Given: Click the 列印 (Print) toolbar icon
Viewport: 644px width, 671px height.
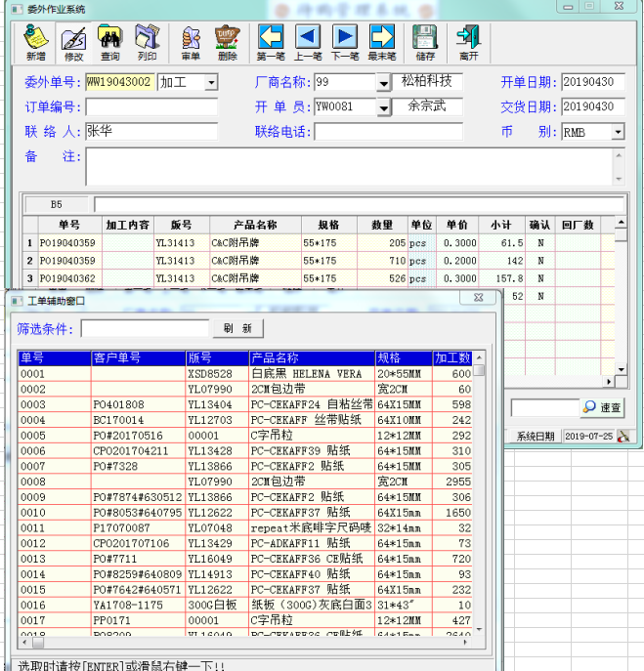Looking at the screenshot, I should point(147,43).
